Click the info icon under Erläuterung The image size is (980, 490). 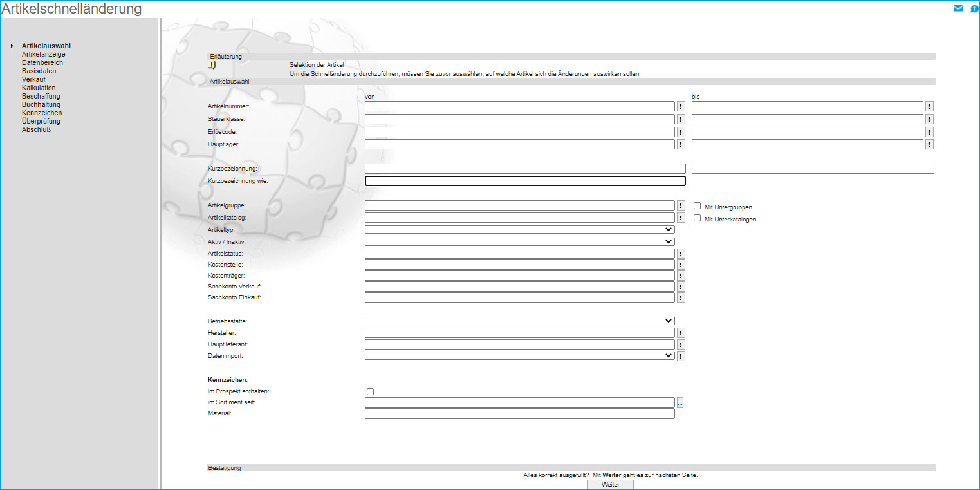pos(211,64)
